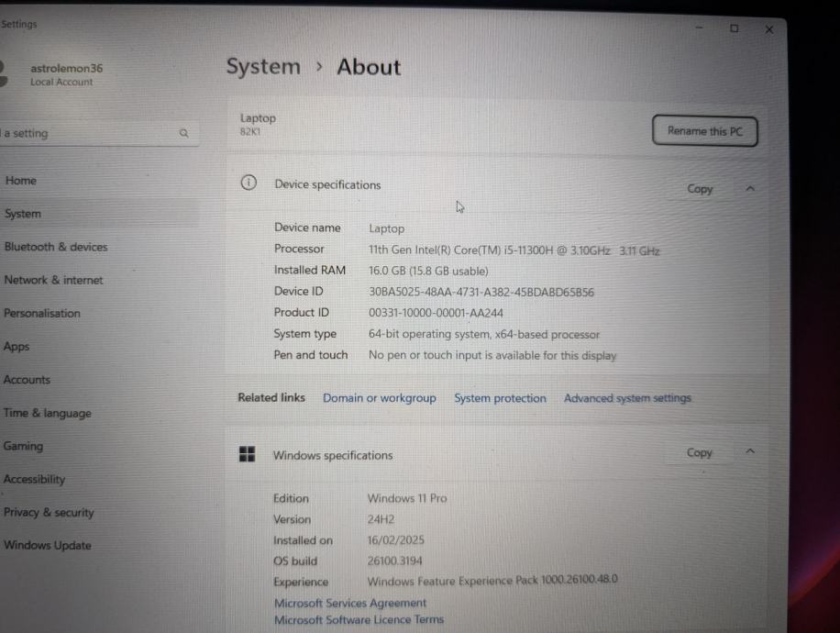The image size is (840, 633).
Task: Click the Installed on date 16/02/2025
Action: 395,539
